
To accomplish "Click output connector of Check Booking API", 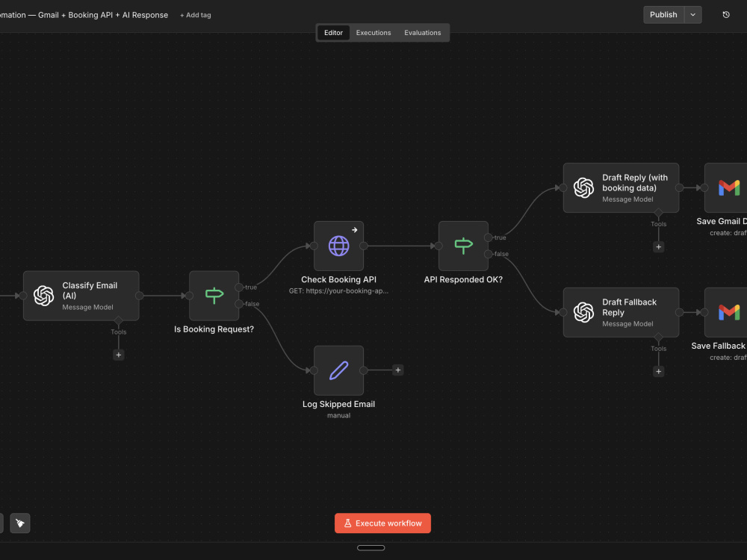I will [x=364, y=246].
